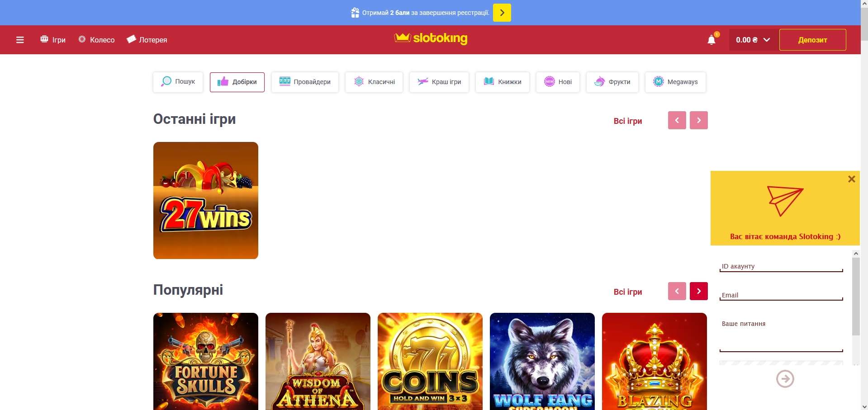The width and height of the screenshot is (868, 410).
Task: Select the Megaways category tab
Action: [675, 82]
